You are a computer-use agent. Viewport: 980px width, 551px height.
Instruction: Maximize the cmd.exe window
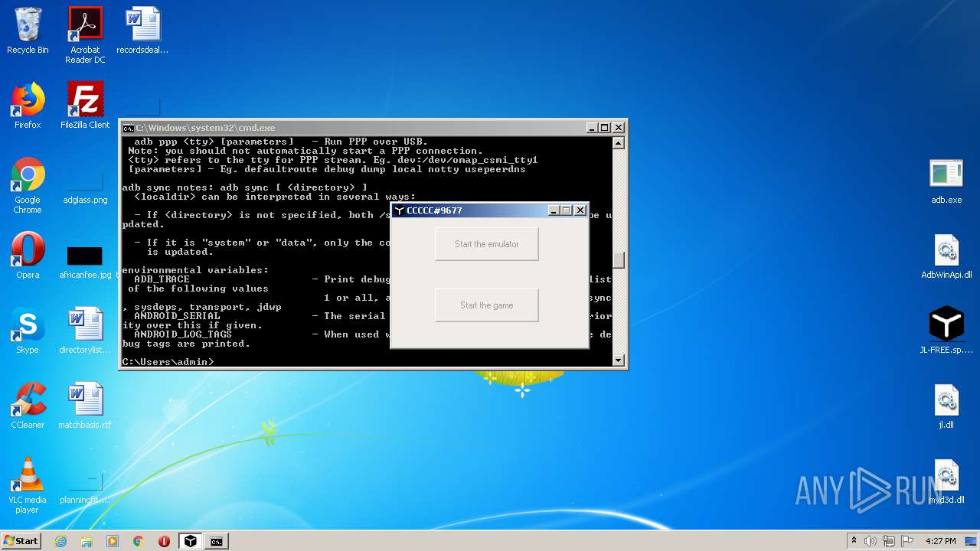pos(604,128)
